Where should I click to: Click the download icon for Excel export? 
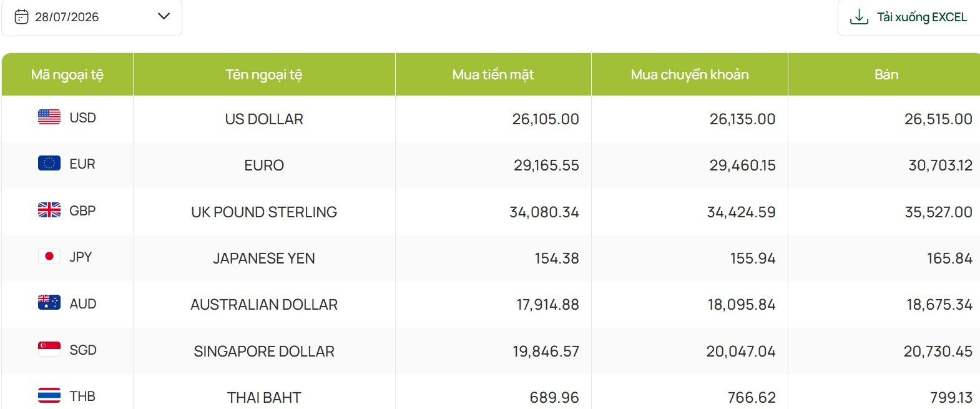(x=860, y=17)
